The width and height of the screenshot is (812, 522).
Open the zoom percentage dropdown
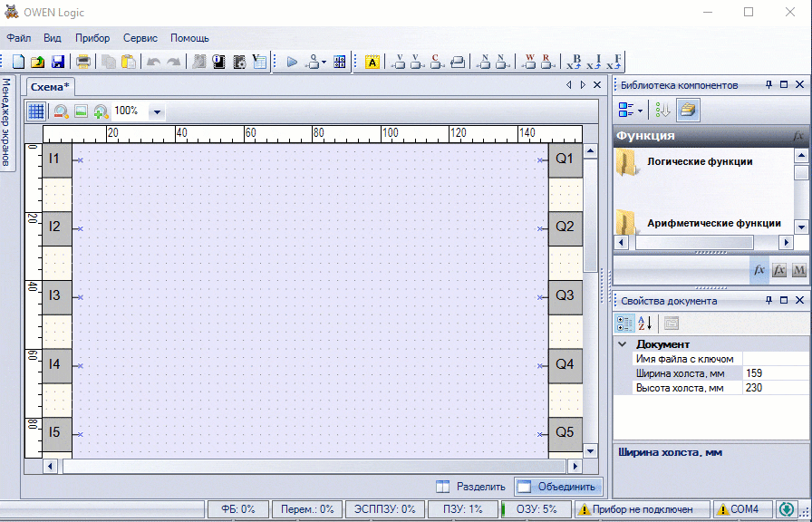click(157, 111)
